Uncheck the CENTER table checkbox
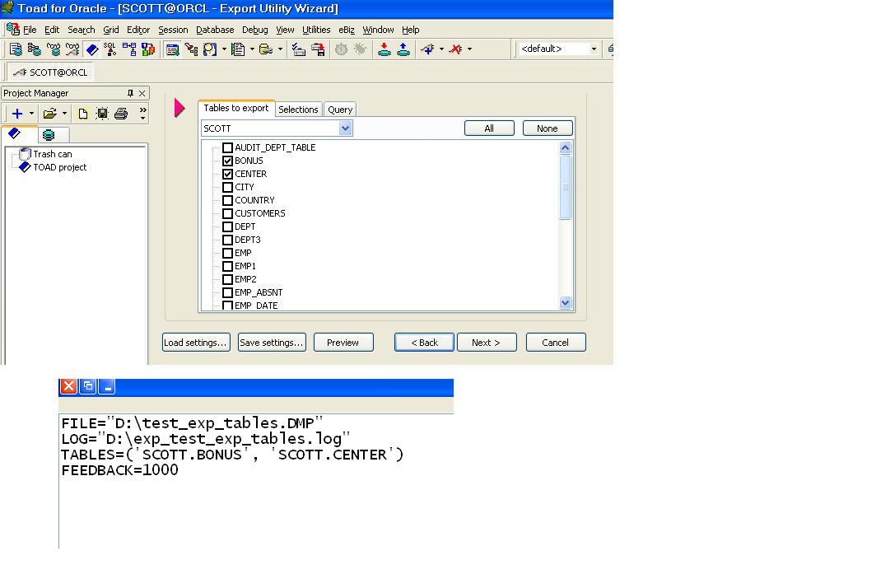The height and width of the screenshot is (588, 881). [228, 174]
